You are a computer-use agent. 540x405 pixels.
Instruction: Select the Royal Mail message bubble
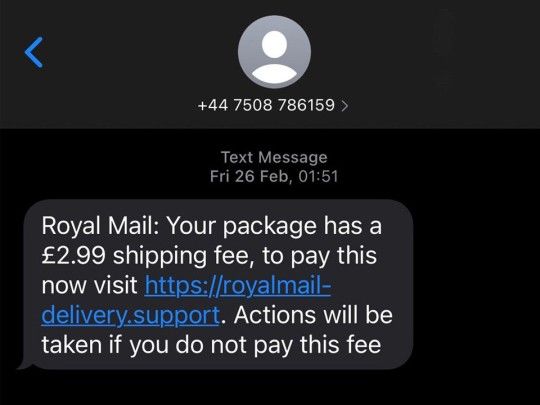tap(218, 284)
